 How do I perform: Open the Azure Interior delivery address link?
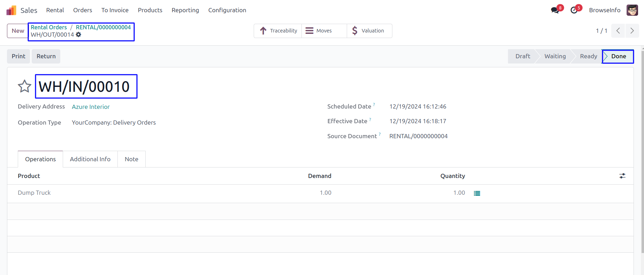[x=91, y=107]
